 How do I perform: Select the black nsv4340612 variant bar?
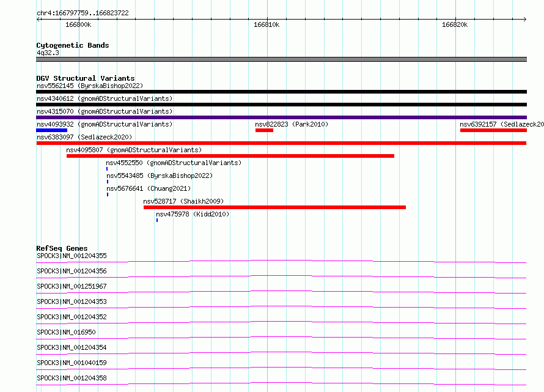click(x=281, y=105)
